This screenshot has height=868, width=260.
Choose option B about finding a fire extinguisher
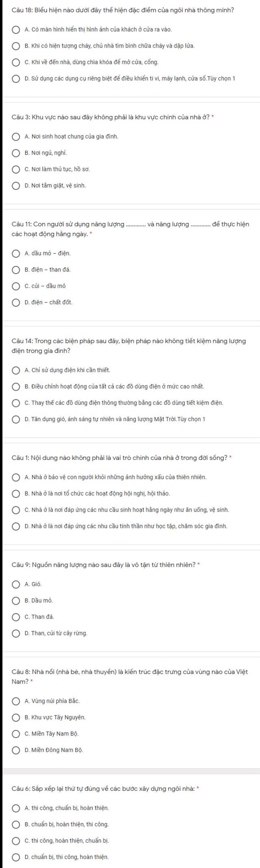coord(16,46)
